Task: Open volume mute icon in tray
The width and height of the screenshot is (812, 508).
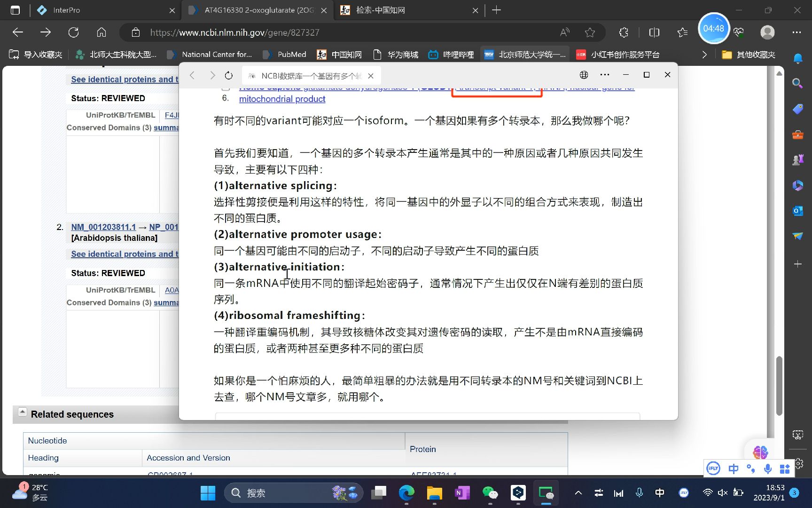Action: point(723,492)
